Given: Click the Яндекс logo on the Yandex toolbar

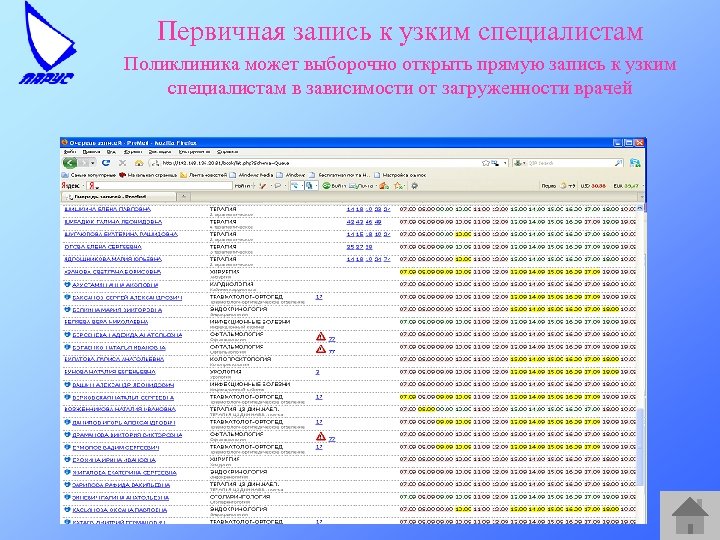Looking at the screenshot, I should 70,186.
